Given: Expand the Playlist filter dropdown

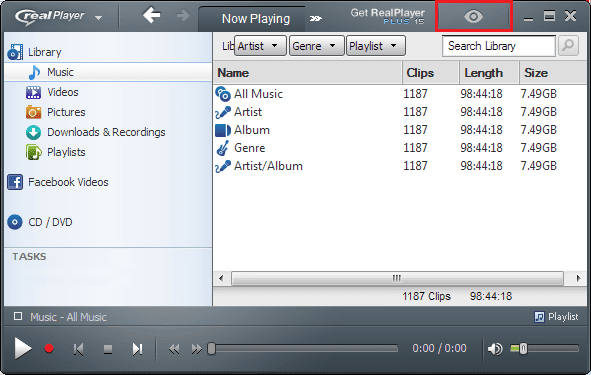Looking at the screenshot, I should tap(375, 46).
